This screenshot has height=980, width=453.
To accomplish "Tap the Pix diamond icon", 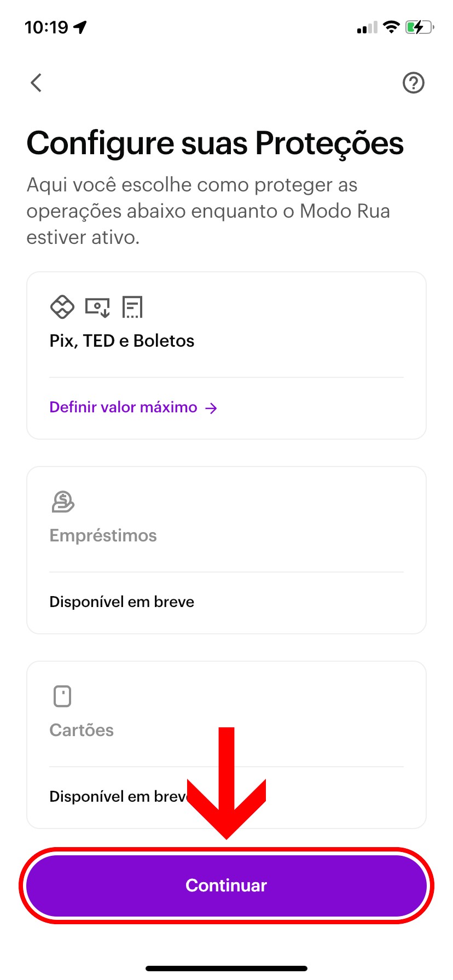I will (x=62, y=307).
